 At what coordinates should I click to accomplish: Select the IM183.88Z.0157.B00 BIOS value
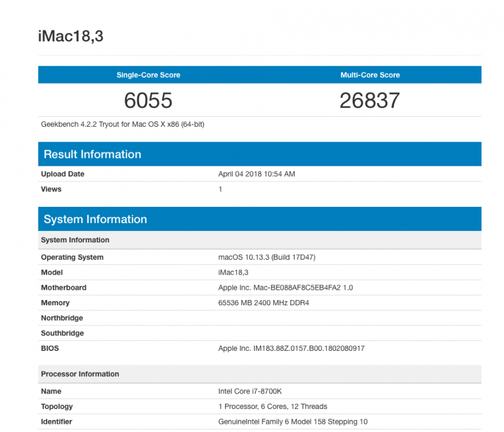coord(291,348)
